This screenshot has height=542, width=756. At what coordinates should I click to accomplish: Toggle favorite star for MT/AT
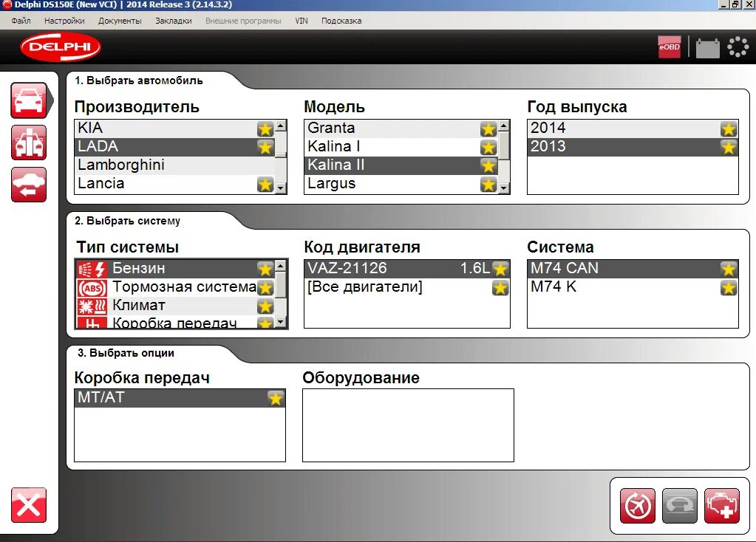click(276, 399)
